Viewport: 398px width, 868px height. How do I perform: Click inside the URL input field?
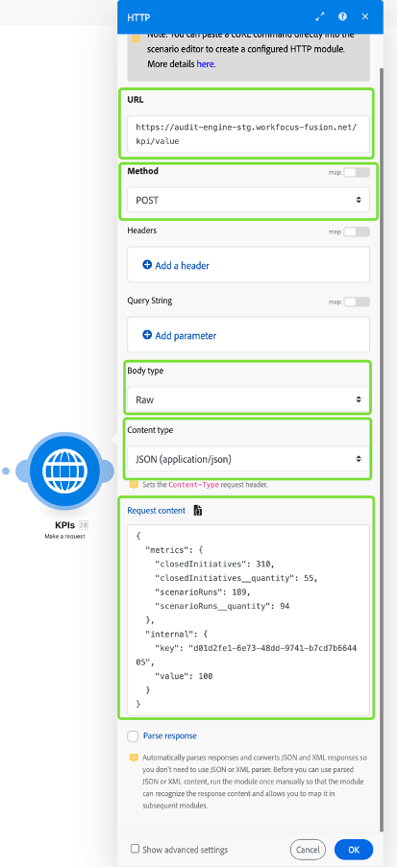click(x=248, y=134)
